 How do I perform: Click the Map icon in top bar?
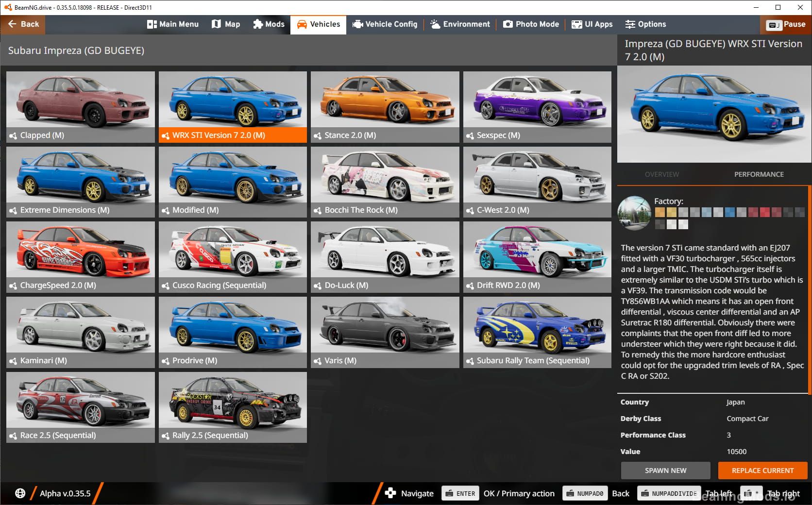[x=216, y=24]
